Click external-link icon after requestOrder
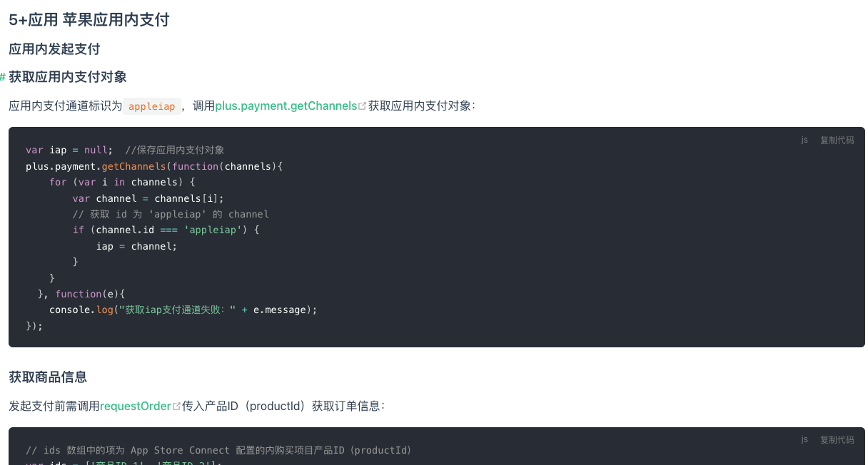868x465 pixels. click(176, 407)
